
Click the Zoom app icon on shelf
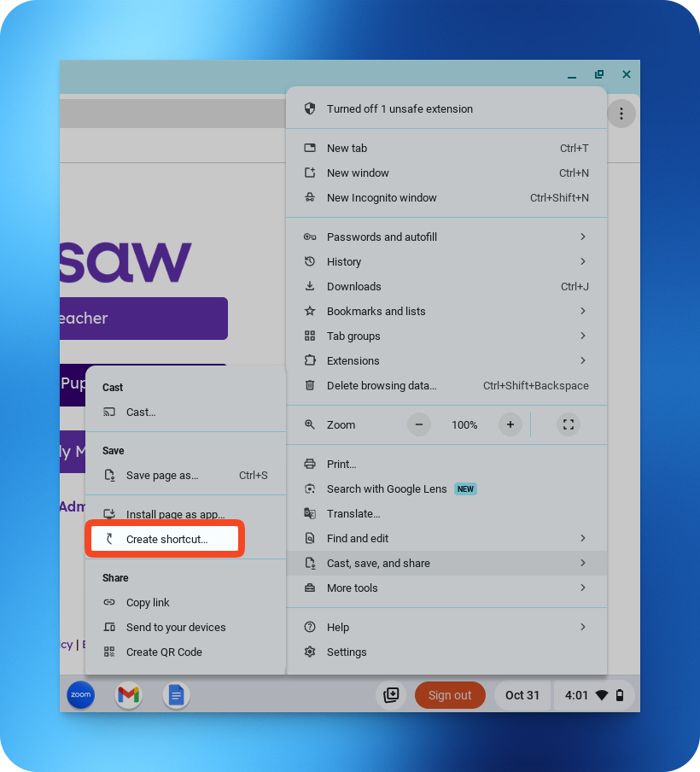click(x=80, y=695)
